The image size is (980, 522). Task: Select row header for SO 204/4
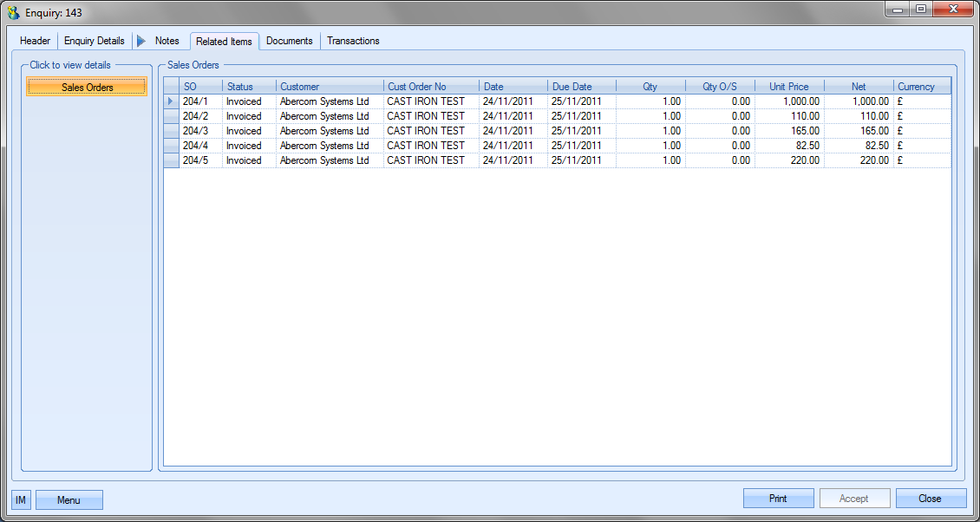click(x=171, y=146)
